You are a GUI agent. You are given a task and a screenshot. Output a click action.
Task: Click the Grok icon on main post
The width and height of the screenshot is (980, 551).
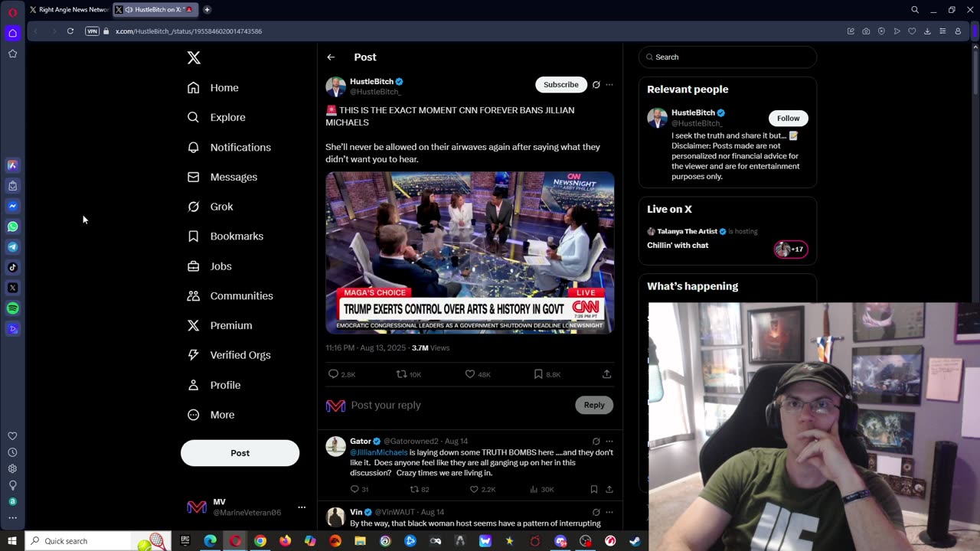pos(596,85)
